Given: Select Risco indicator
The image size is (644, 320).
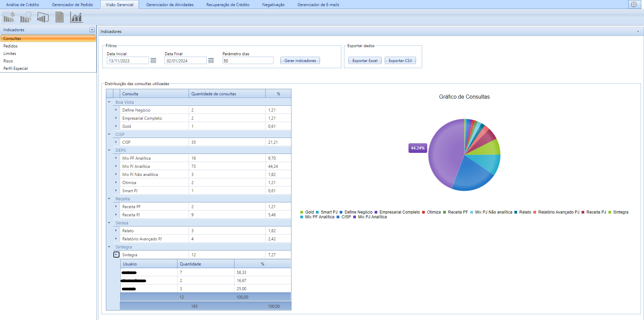Looking at the screenshot, I should pyautogui.click(x=48, y=61).
